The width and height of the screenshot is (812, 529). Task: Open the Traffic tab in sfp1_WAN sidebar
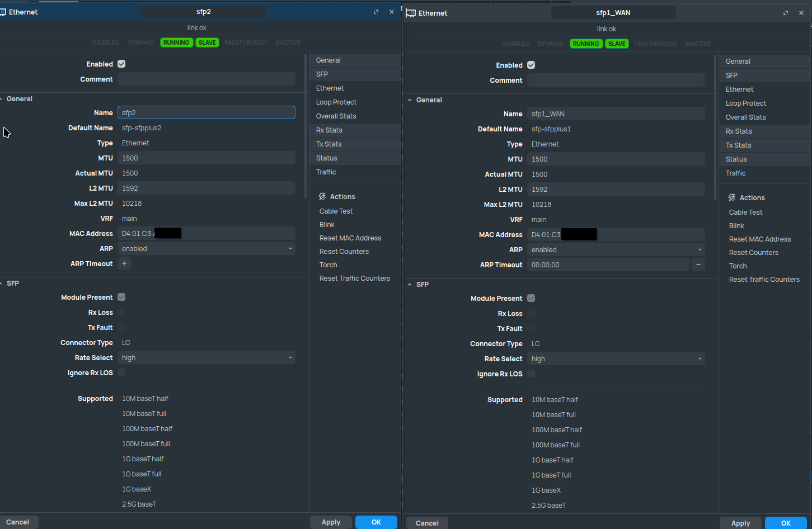coord(765,173)
